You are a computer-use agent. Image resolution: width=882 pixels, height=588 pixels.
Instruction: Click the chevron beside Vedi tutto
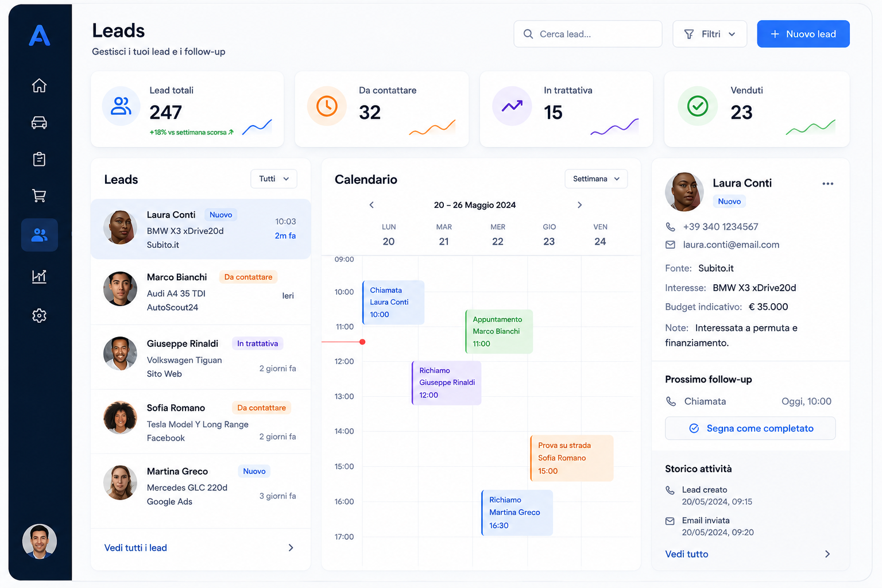pyautogui.click(x=827, y=554)
